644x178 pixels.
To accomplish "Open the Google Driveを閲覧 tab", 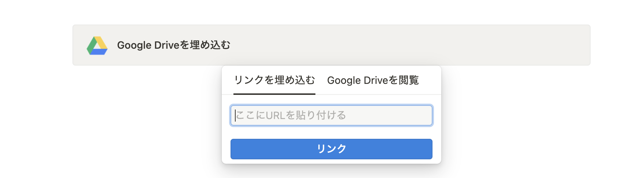I will tap(373, 80).
